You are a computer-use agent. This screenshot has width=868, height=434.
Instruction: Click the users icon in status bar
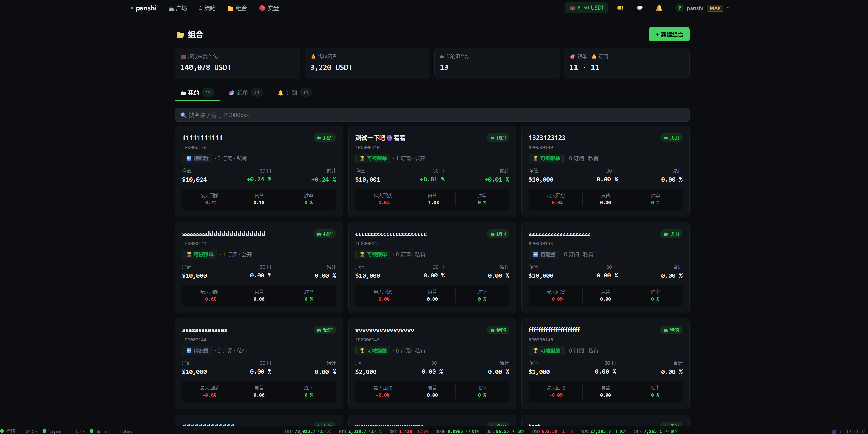[834, 431]
